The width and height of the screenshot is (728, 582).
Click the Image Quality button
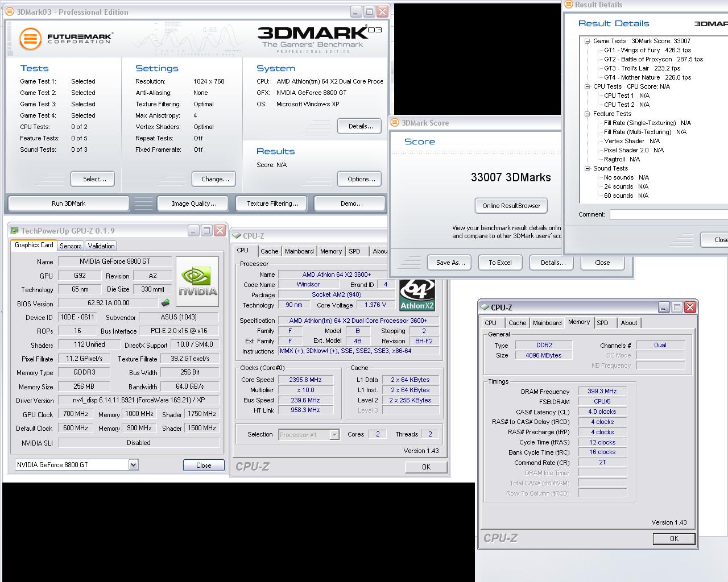click(x=194, y=203)
